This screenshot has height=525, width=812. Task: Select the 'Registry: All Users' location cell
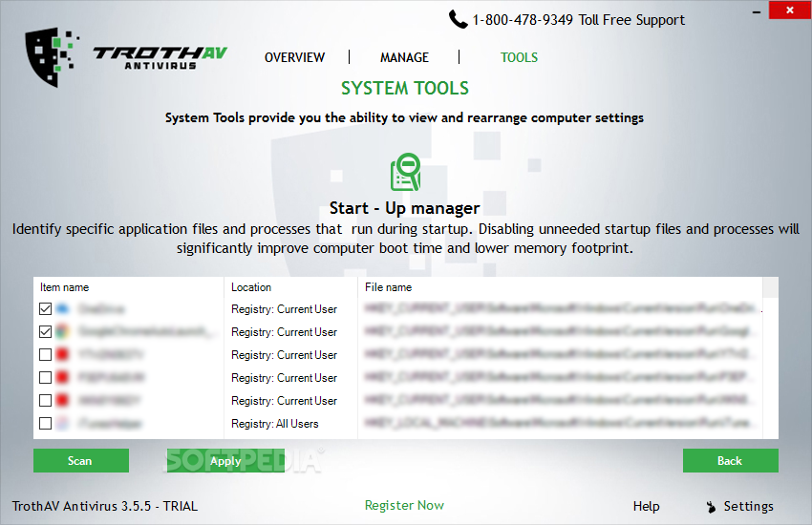(x=275, y=424)
